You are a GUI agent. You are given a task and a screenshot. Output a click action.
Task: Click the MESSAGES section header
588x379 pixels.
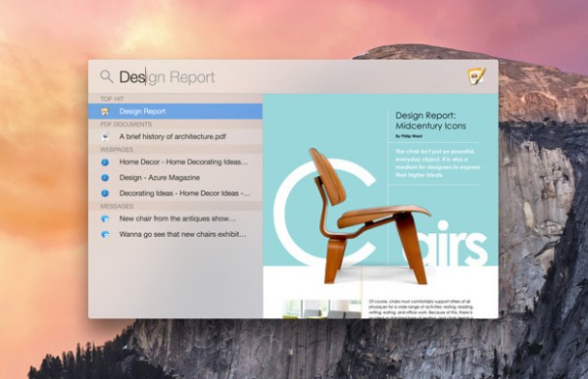117,207
